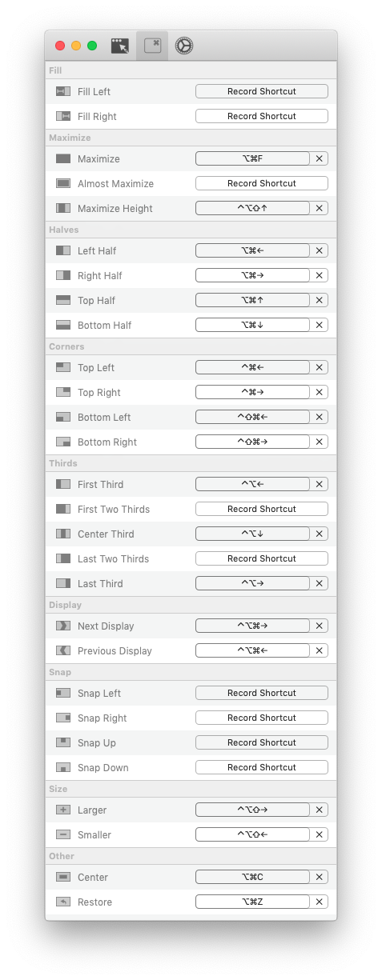Screen dimensions: 382x980
Task: Click the Maximize window layout icon
Action: point(63,158)
